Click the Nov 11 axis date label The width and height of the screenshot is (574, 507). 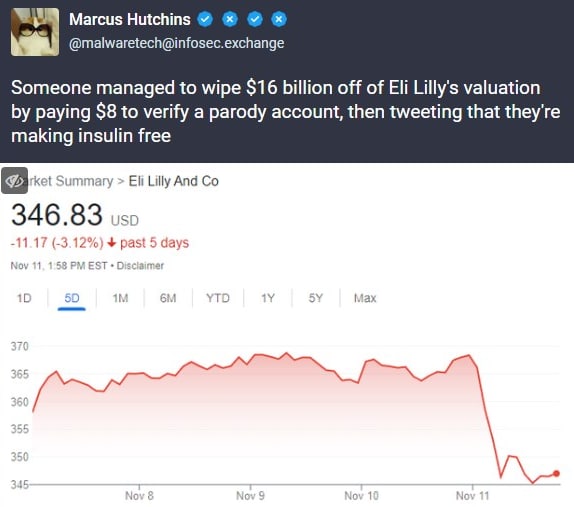[x=472, y=496]
